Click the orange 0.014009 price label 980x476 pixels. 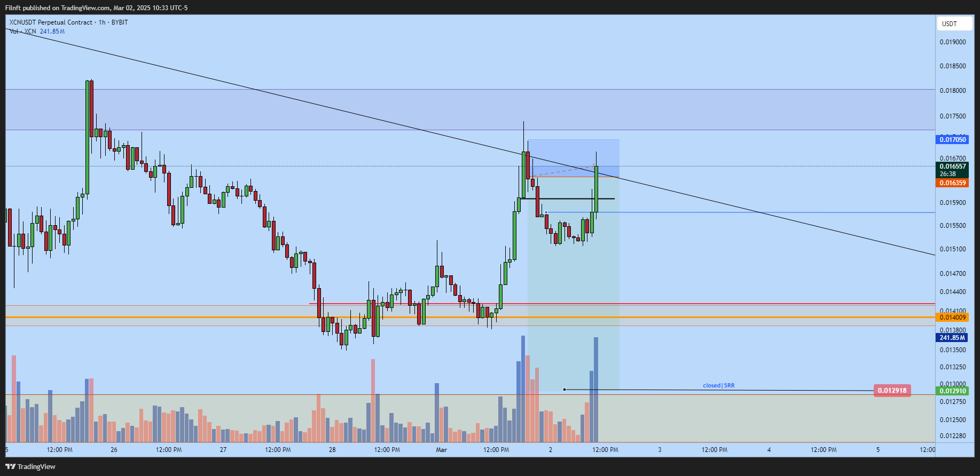click(x=953, y=318)
